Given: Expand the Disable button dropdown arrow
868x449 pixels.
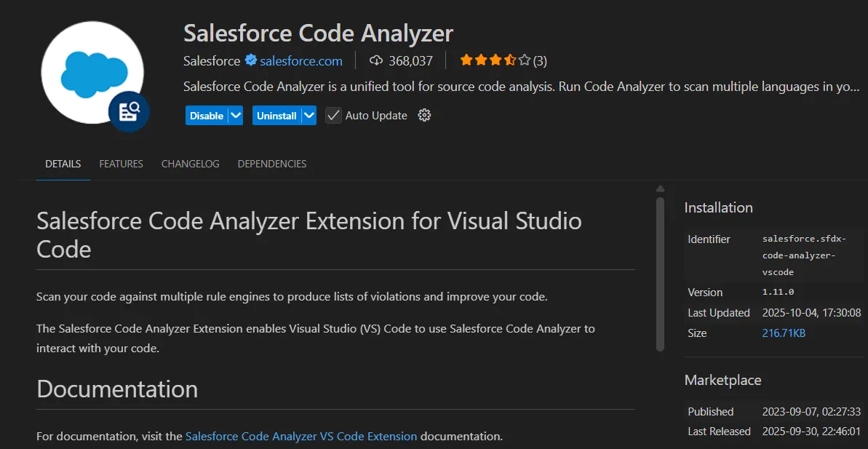Looking at the screenshot, I should click(235, 115).
